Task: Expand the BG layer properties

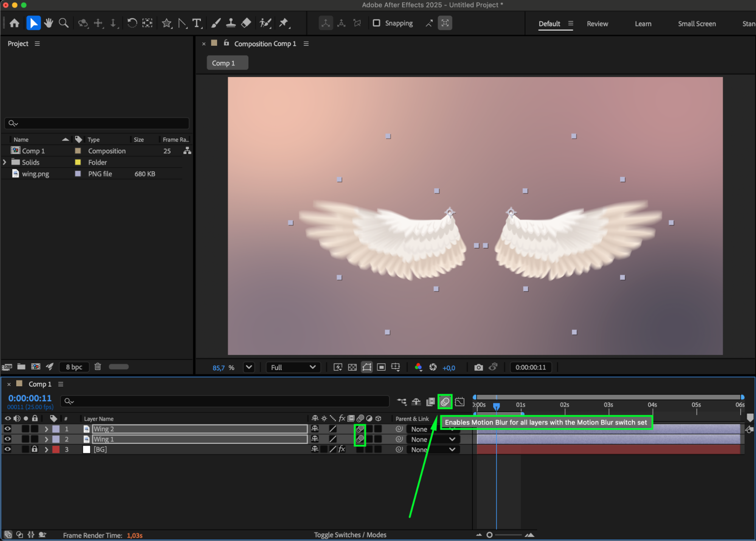Action: [x=46, y=449]
